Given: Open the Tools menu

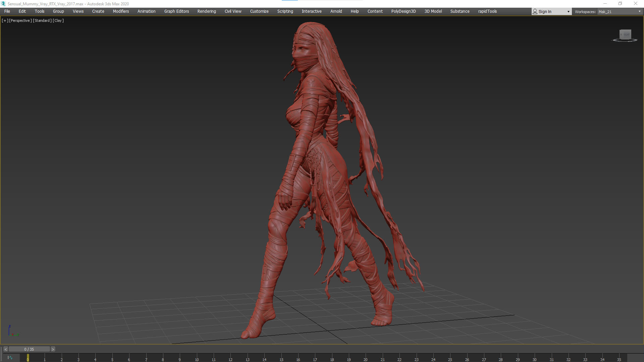Looking at the screenshot, I should pyautogui.click(x=40, y=11).
